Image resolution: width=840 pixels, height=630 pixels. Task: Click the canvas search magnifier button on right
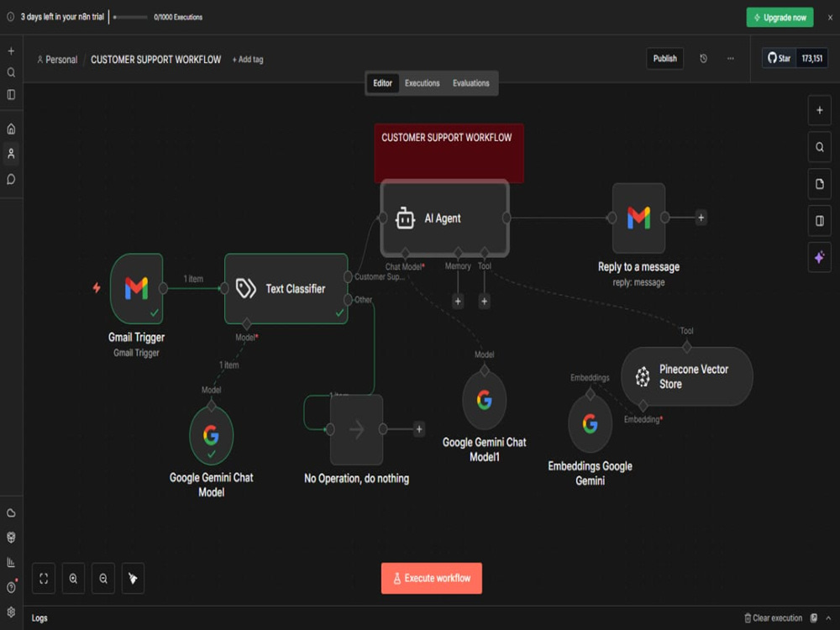819,147
